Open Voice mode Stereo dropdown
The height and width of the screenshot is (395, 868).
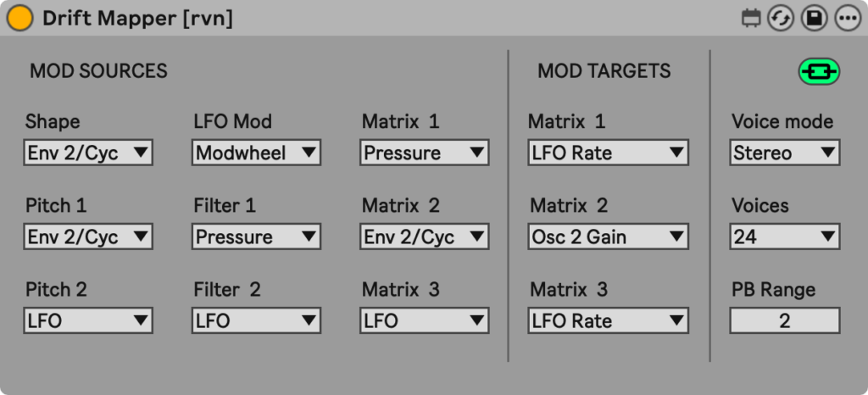pos(785,153)
